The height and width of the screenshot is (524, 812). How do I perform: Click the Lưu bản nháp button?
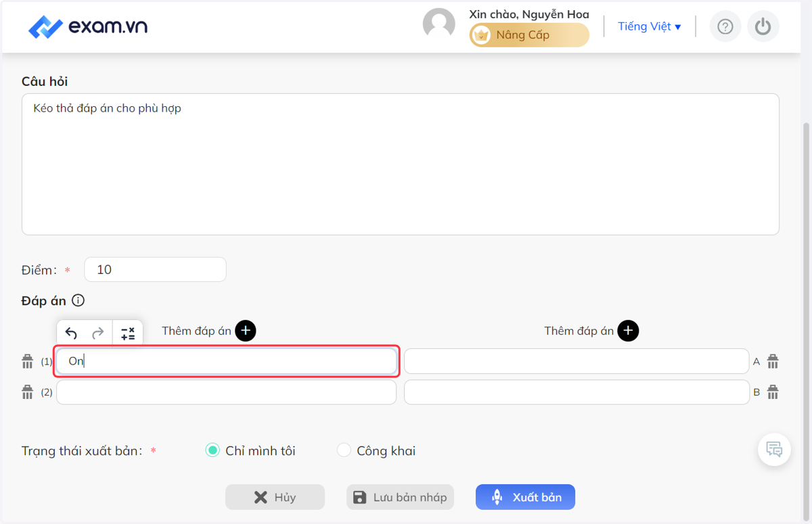coord(400,497)
